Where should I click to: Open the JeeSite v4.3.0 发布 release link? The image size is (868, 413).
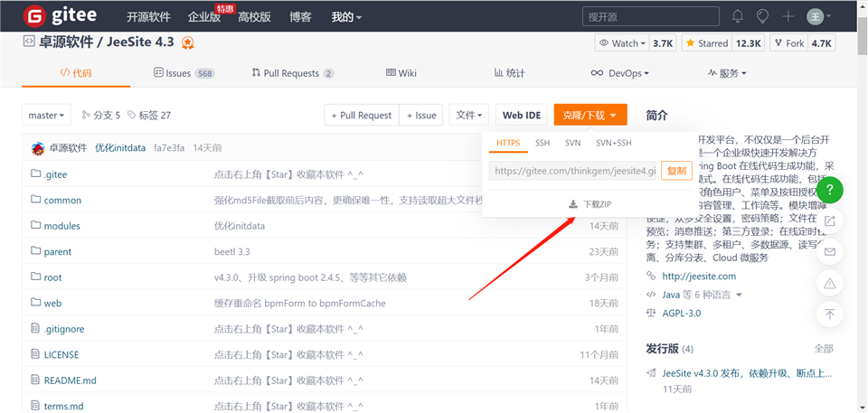tap(747, 372)
